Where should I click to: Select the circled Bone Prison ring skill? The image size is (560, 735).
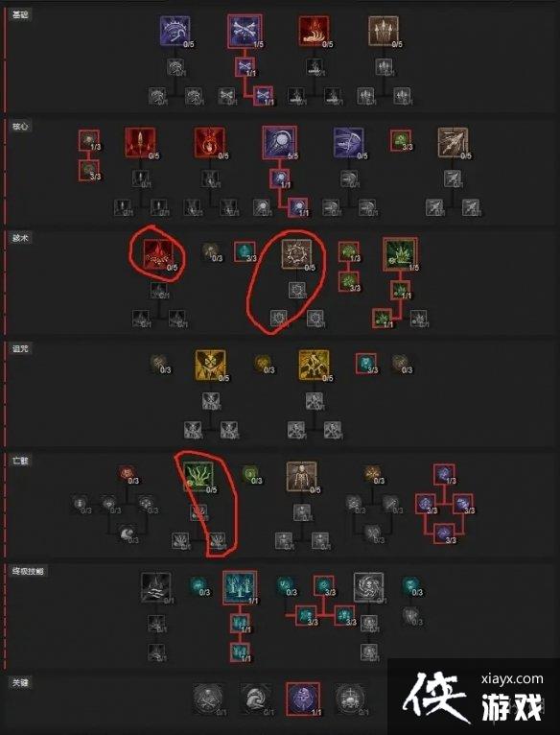(296, 254)
